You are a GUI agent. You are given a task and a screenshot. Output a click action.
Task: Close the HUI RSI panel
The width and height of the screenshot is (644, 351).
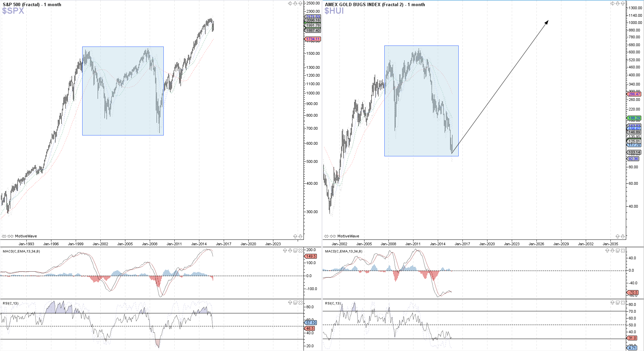623,302
